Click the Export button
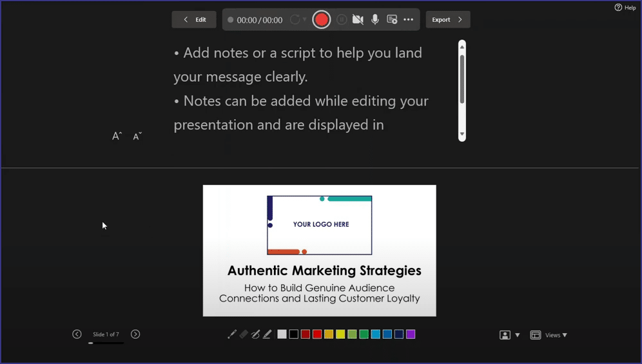Image resolution: width=642 pixels, height=364 pixels. [448, 20]
